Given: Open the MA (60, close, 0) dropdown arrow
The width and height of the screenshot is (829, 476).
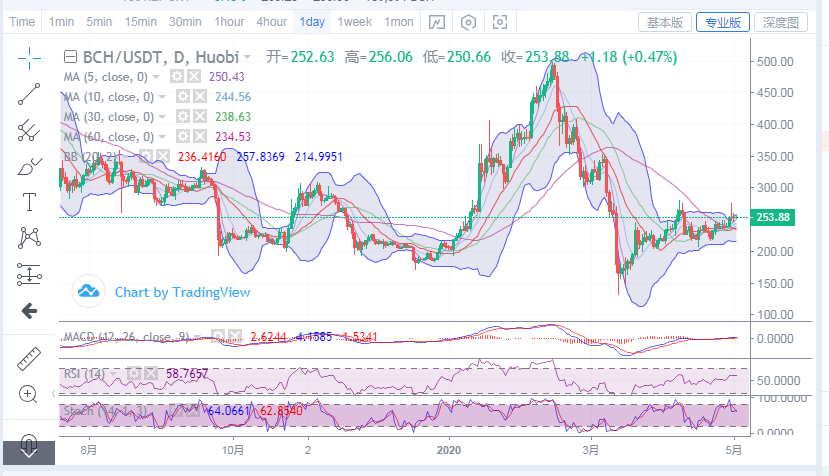Looking at the screenshot, I should [162, 137].
